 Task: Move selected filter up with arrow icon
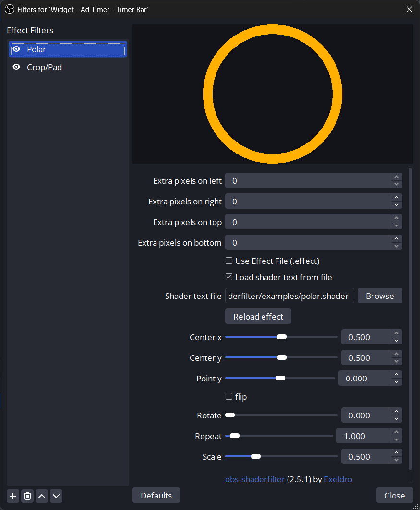click(x=42, y=496)
